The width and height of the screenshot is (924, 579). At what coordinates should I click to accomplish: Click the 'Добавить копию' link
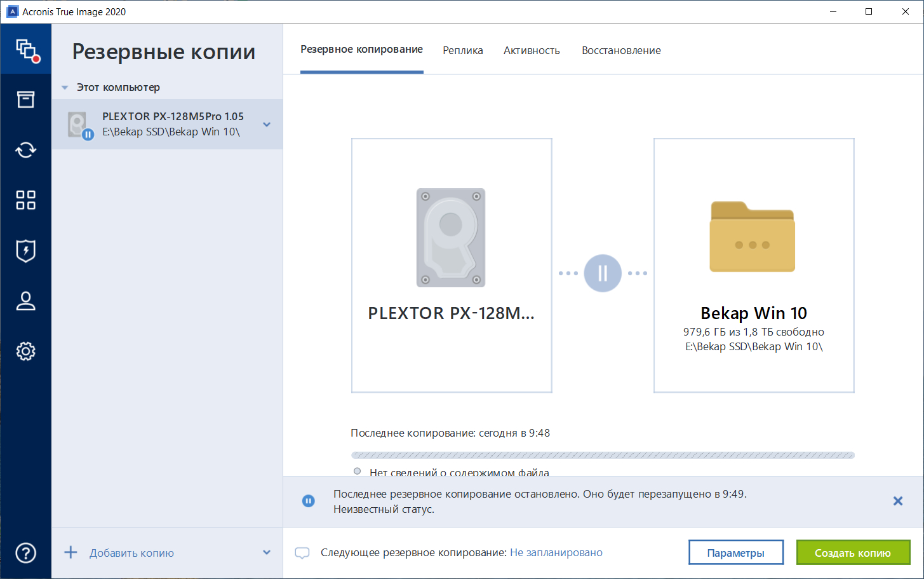point(131,553)
